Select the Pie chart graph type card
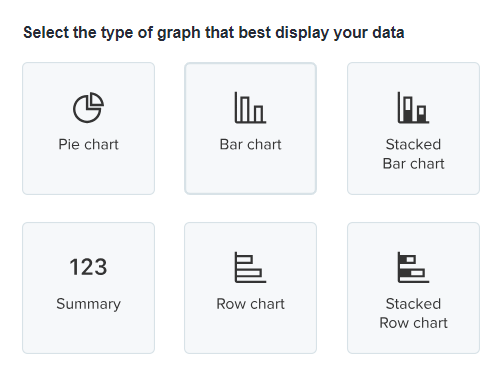 pos(88,128)
